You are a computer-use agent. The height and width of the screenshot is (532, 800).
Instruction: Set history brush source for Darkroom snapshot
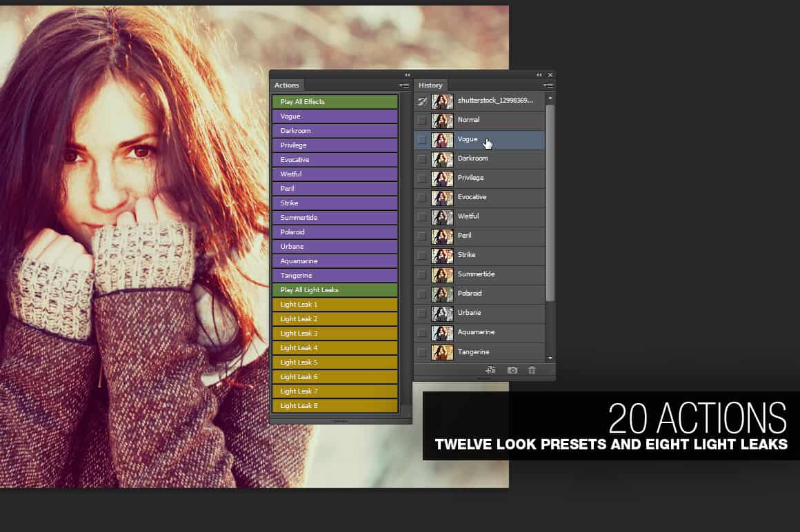click(421, 159)
